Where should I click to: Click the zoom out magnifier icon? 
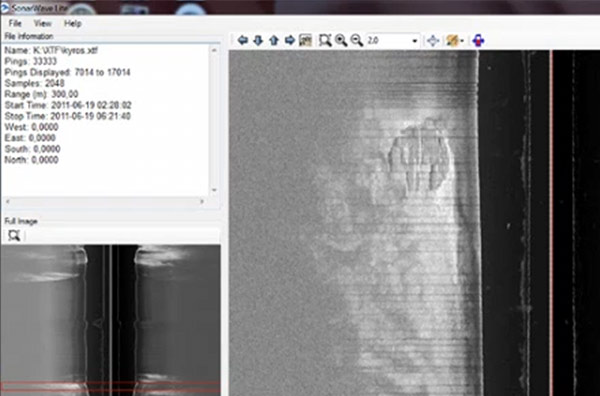(x=357, y=40)
